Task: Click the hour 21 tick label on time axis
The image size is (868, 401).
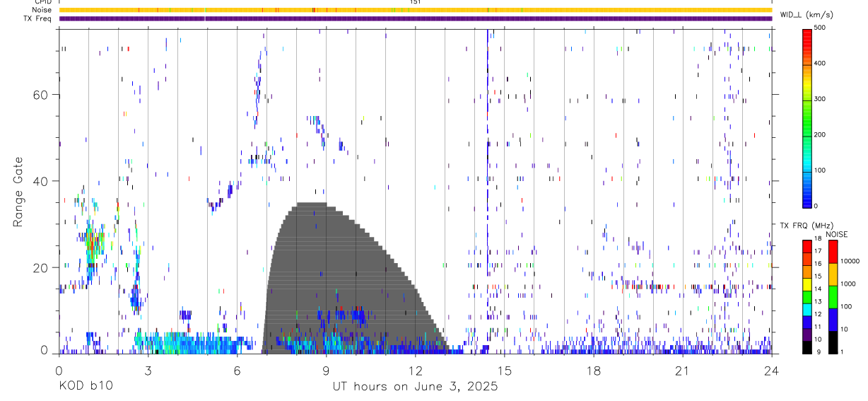Action: (682, 370)
